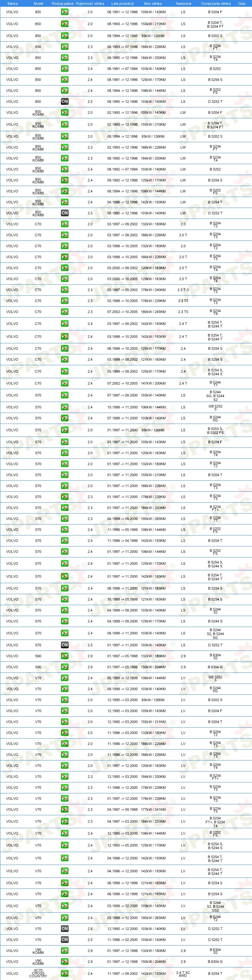Click the '180kW / 245KM' power cell
The image size is (252, 980).
coord(153,312)
